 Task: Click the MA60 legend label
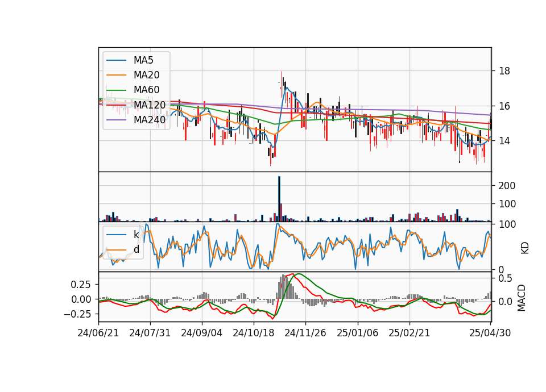(x=146, y=90)
